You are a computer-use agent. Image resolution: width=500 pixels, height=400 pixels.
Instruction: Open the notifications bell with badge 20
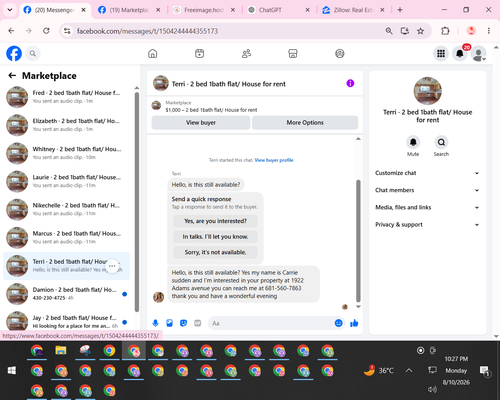tap(460, 53)
